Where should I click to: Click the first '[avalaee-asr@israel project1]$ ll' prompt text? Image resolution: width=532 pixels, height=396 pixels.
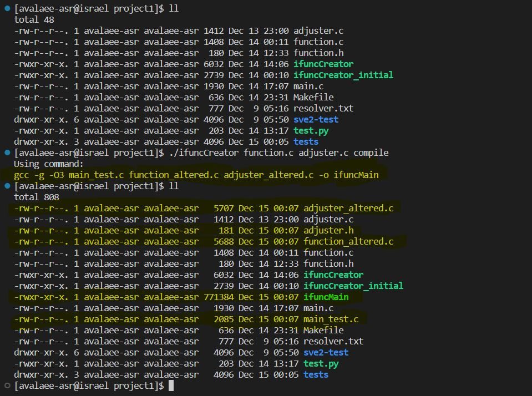click(x=97, y=8)
